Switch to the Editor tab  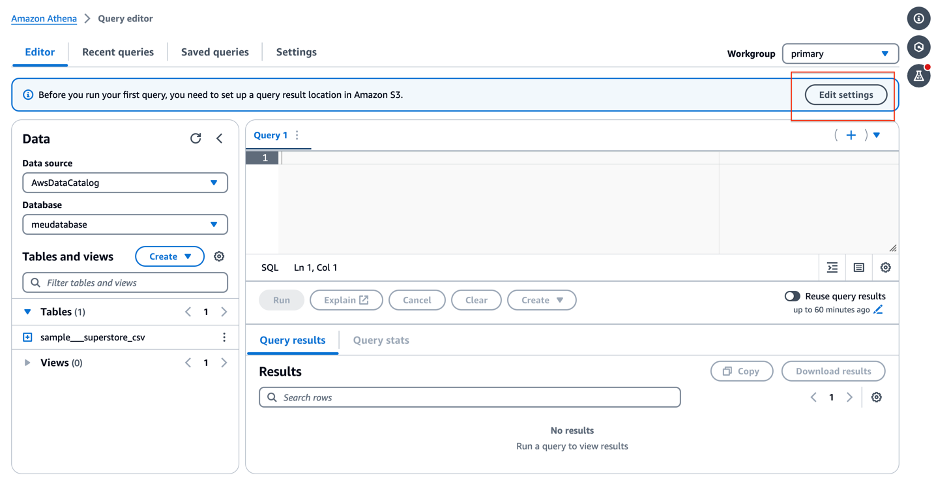point(40,52)
